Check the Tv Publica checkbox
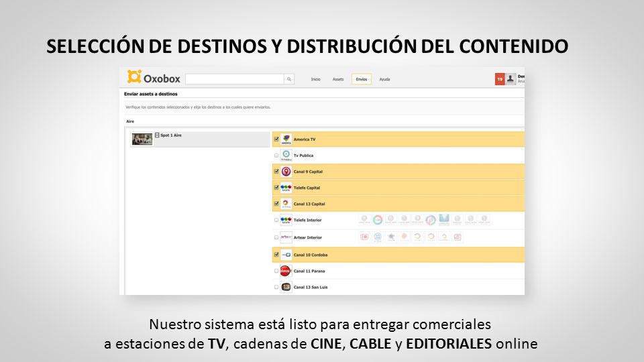This screenshot has height=362, width=644. point(276,156)
